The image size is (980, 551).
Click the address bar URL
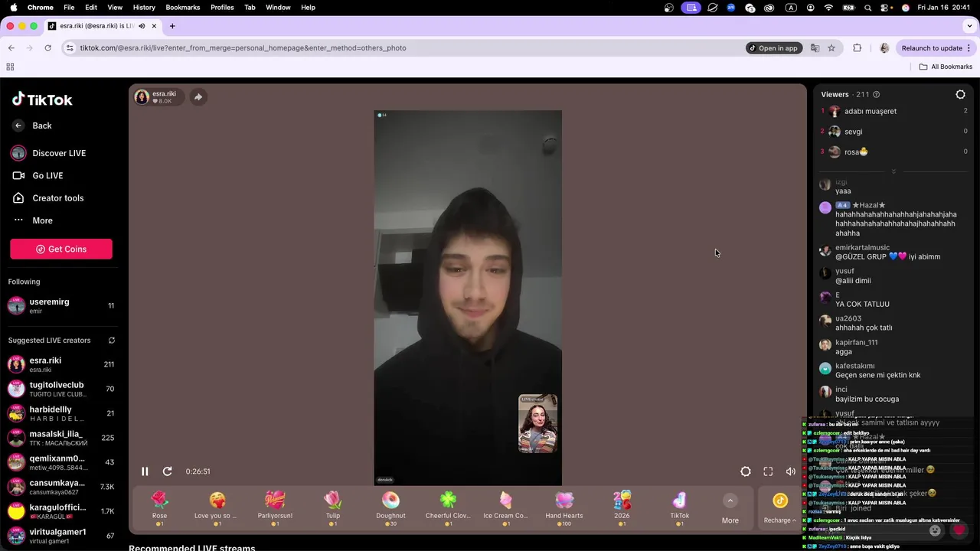pos(243,48)
